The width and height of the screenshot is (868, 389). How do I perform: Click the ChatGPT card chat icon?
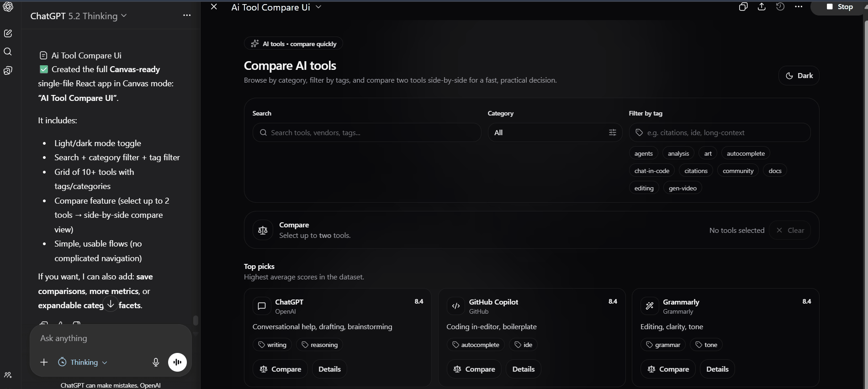coord(262,306)
